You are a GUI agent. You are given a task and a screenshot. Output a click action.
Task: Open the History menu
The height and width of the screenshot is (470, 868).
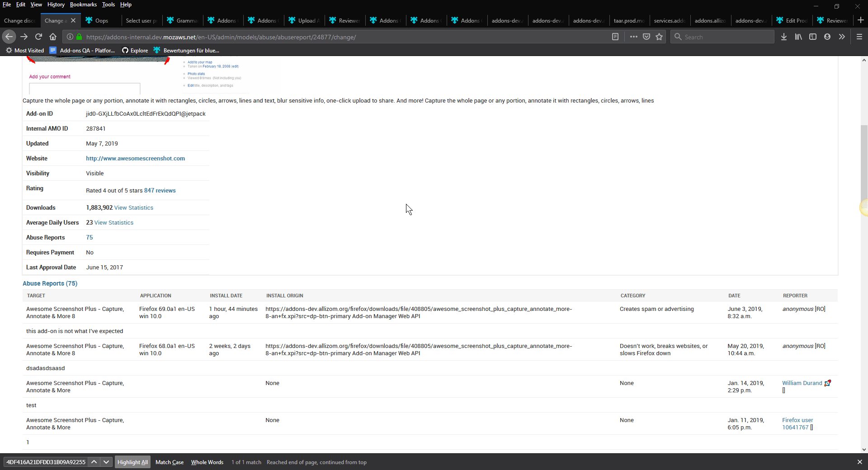pos(56,5)
